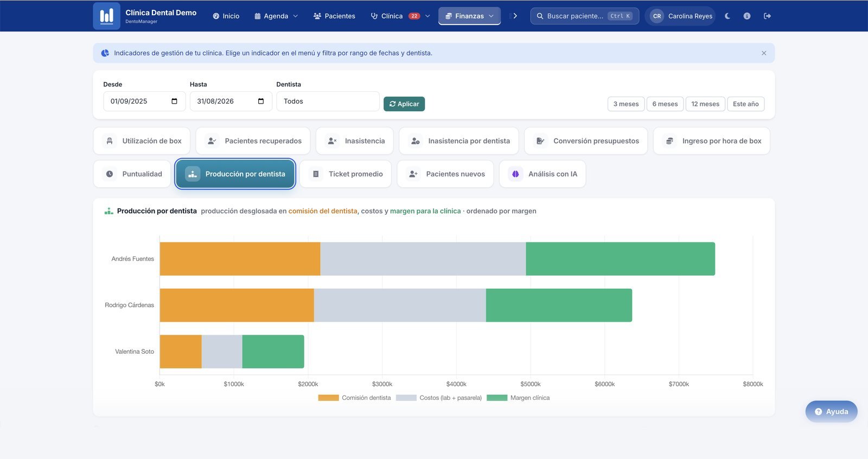Click the Ticket promedio receipt icon
Screen dimensions: 868x459
(x=316, y=174)
